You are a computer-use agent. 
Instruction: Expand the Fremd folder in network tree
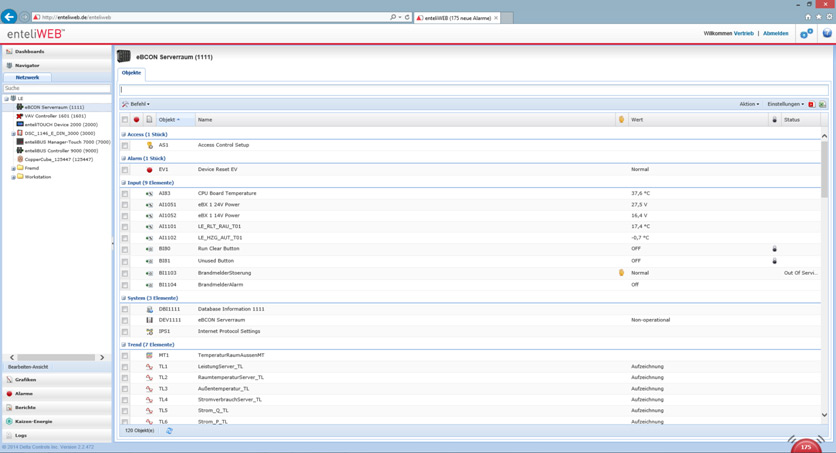click(x=13, y=168)
